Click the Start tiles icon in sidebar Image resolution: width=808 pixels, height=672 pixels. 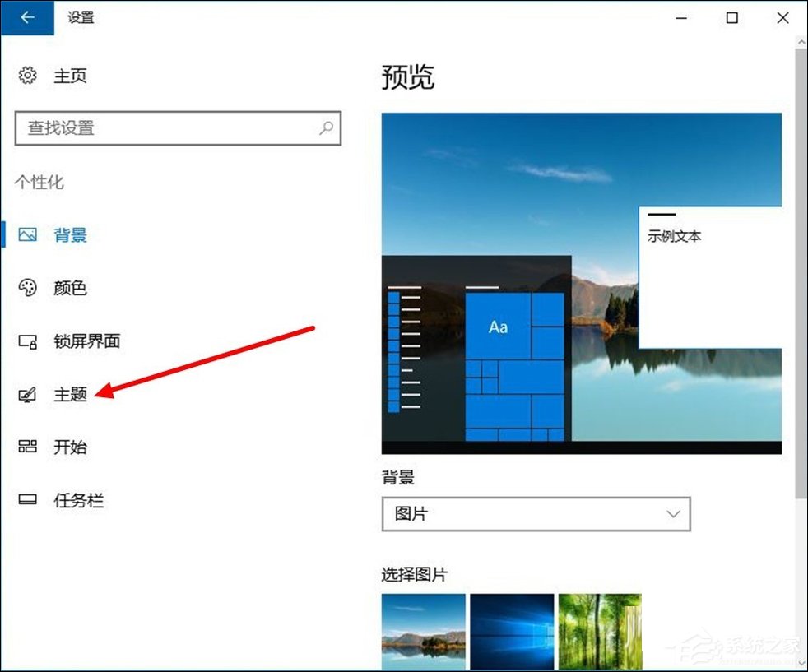pyautogui.click(x=29, y=447)
